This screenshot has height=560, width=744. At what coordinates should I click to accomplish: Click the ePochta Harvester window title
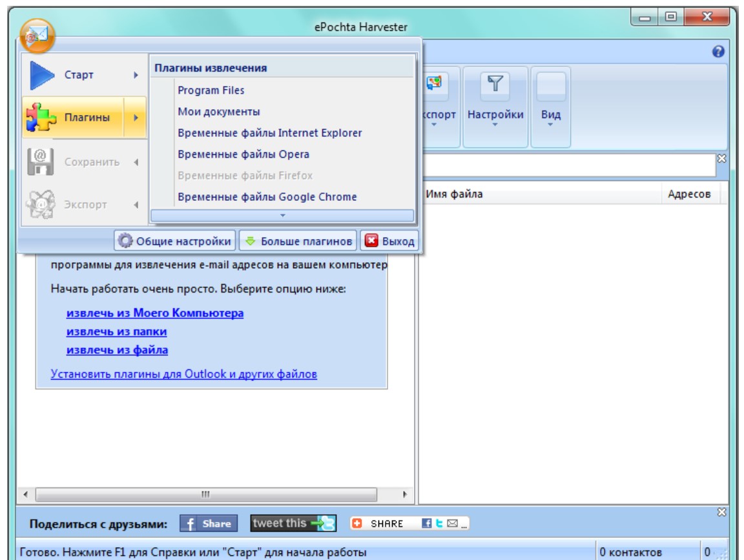(360, 27)
